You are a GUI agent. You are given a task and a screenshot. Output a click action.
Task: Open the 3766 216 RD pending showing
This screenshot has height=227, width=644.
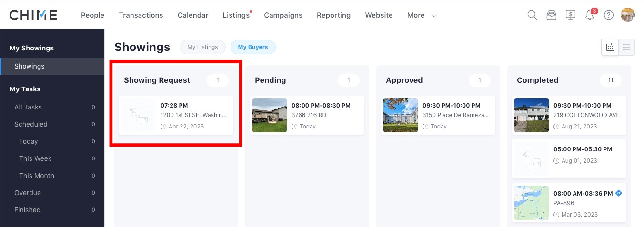coord(307,115)
